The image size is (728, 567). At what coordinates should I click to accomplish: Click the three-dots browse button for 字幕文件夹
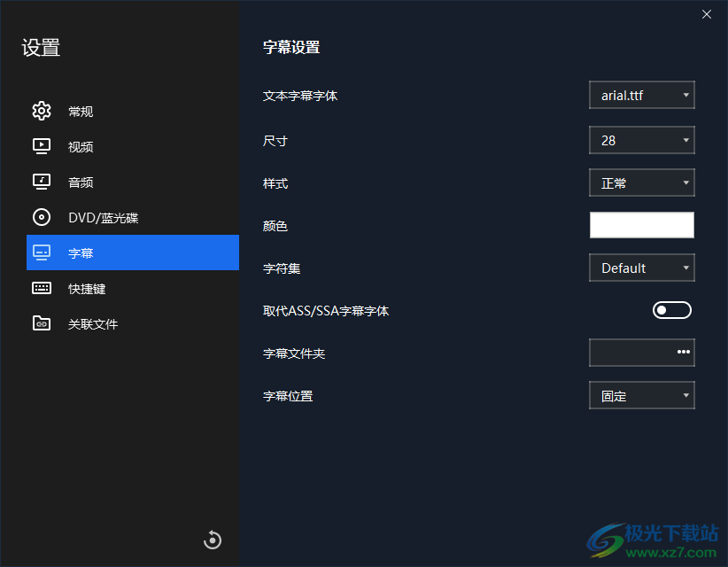pos(684,352)
